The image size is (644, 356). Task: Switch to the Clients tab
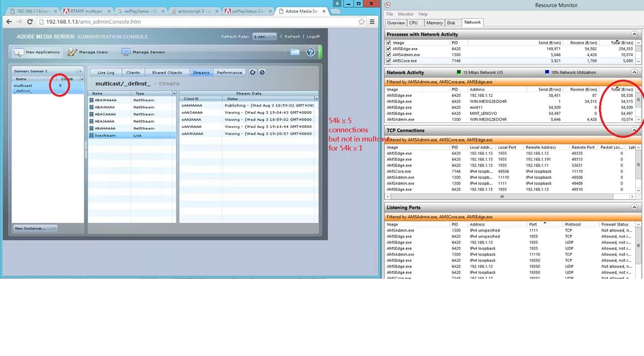click(133, 73)
